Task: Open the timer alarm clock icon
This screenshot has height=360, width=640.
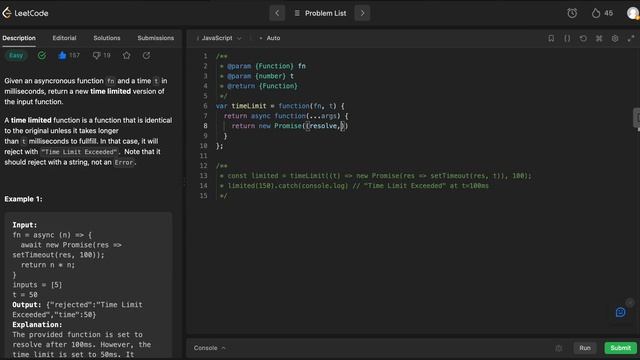Action: click(572, 13)
